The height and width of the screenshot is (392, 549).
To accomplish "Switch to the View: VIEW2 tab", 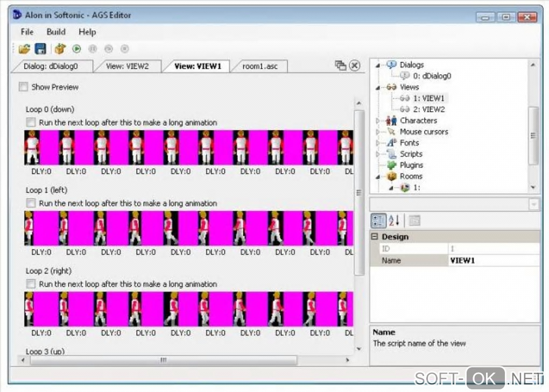I will (x=128, y=66).
